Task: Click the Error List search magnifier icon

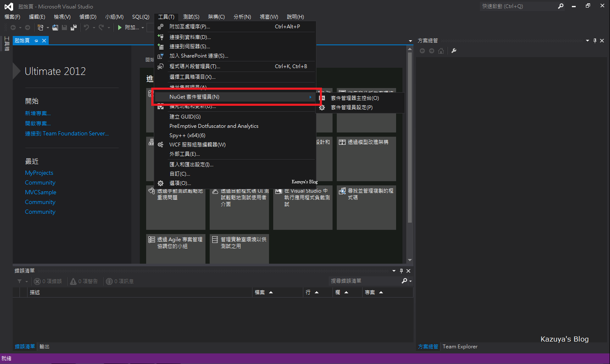Action: pyautogui.click(x=405, y=281)
